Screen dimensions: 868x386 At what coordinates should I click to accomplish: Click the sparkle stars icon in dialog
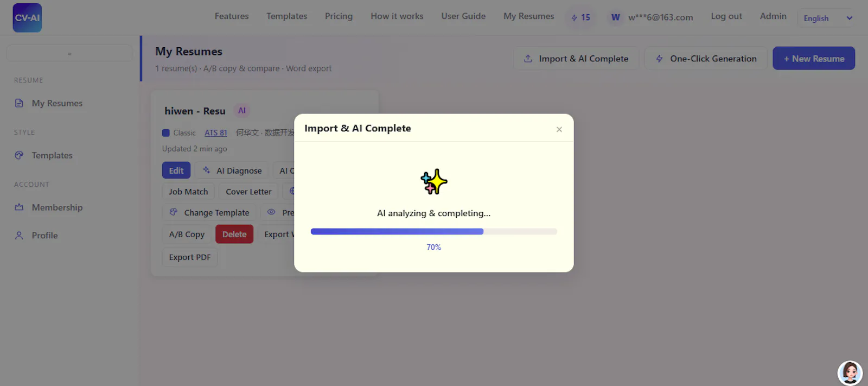(x=434, y=182)
